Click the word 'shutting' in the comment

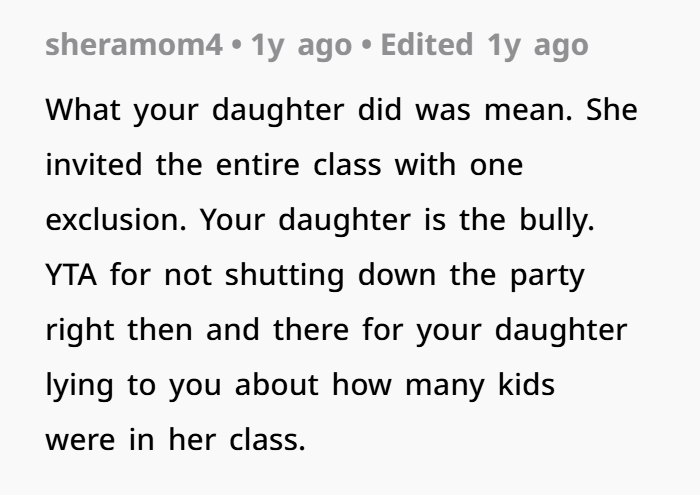pyautogui.click(x=284, y=275)
